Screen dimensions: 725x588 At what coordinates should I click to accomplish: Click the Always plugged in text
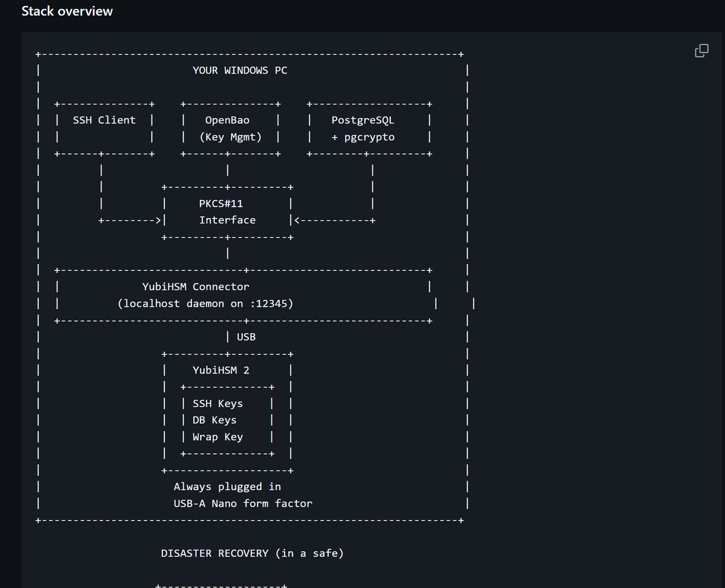227,487
